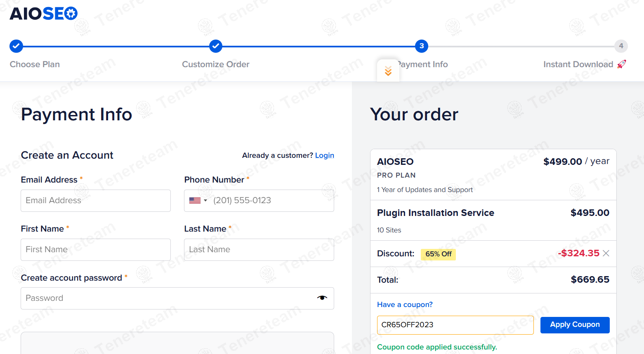Open the phone country flag dropdown
Viewport: 644px width, 354px height.
click(x=198, y=201)
